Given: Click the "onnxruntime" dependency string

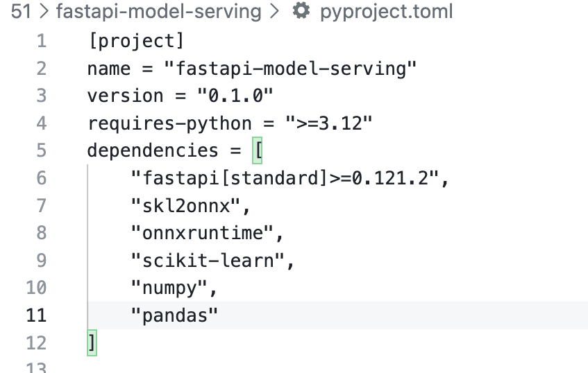Looking at the screenshot, I should coord(203,233).
